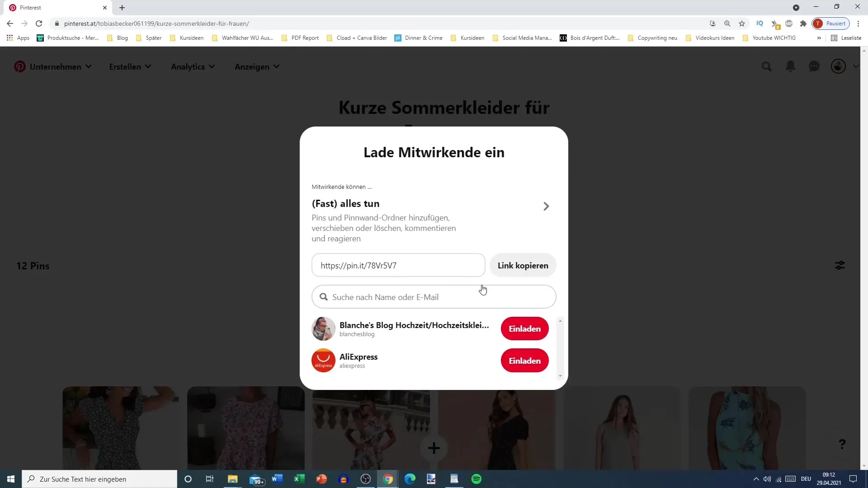The width and height of the screenshot is (868, 488).
Task: Open Spotify from taskbar
Action: tap(476, 479)
